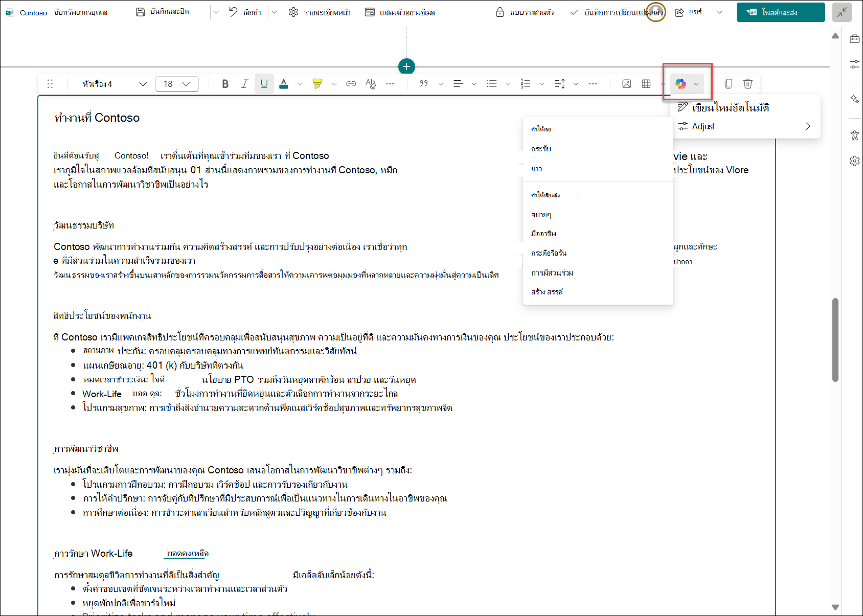Image resolution: width=863 pixels, height=616 pixels.
Task: Open page details (รายละเอียดหน้า) gear icon
Action: (x=293, y=12)
